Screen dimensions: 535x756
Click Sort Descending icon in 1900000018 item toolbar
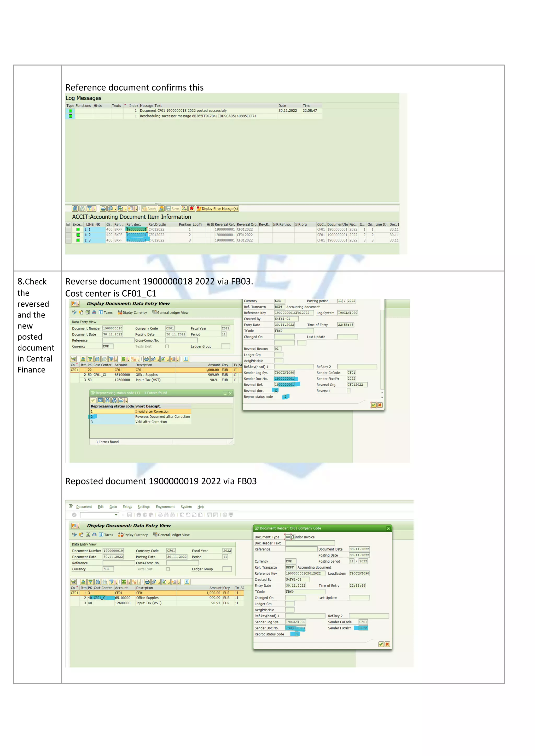tap(90, 359)
